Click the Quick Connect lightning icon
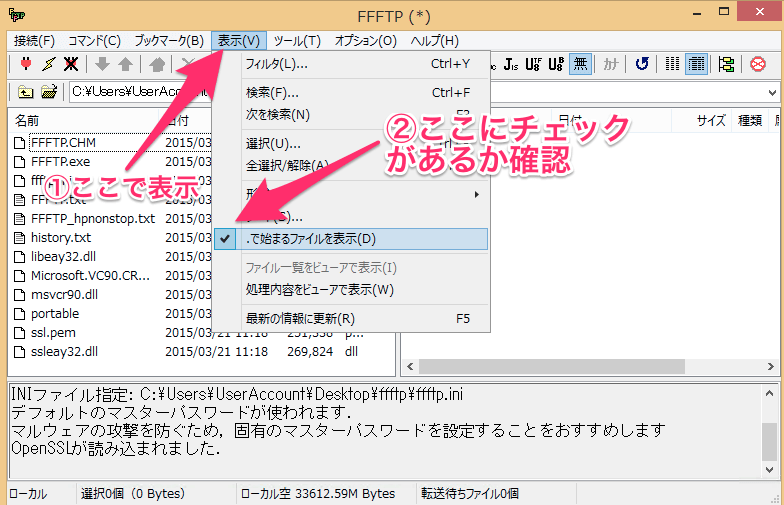The image size is (784, 505). click(x=48, y=64)
